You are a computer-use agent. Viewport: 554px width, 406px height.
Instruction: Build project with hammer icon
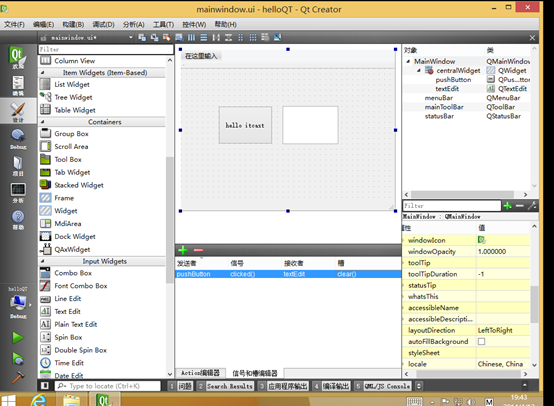18,377
